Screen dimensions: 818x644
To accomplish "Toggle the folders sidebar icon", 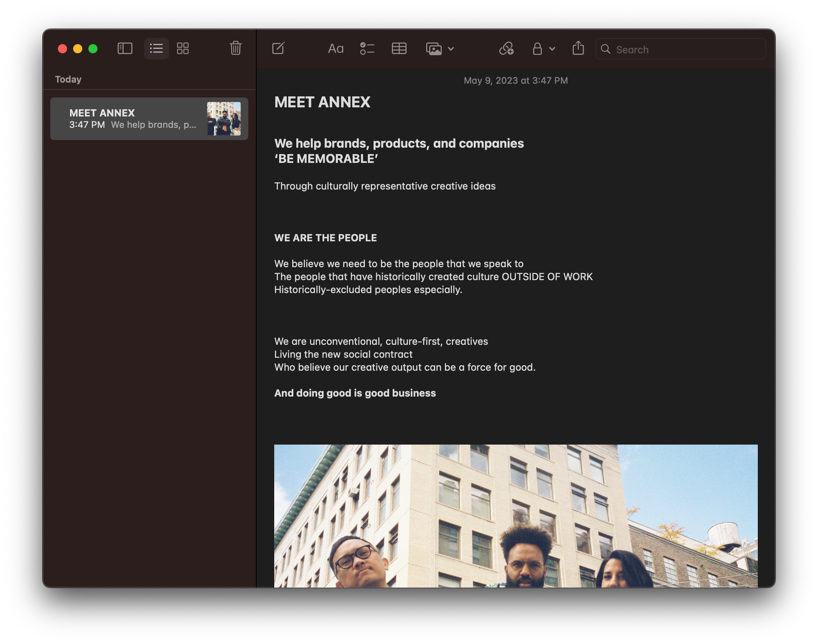I will coord(125,49).
